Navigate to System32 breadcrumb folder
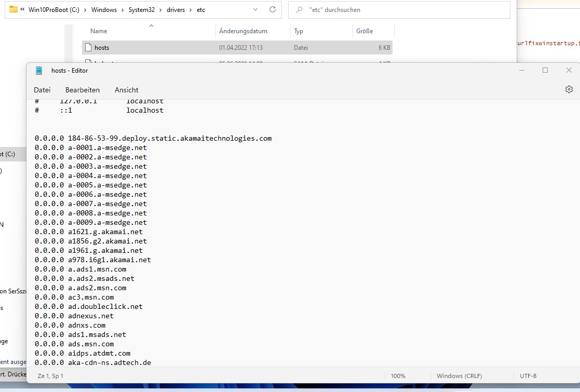580x392 pixels. (142, 10)
